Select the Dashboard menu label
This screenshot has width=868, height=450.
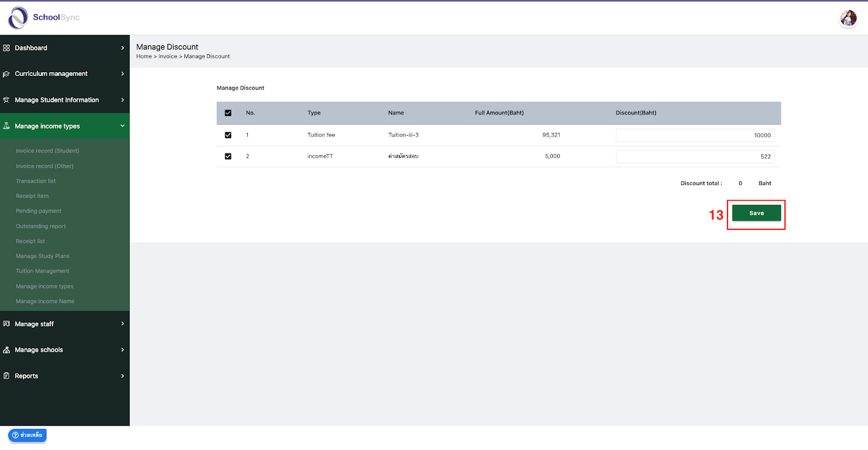point(31,48)
